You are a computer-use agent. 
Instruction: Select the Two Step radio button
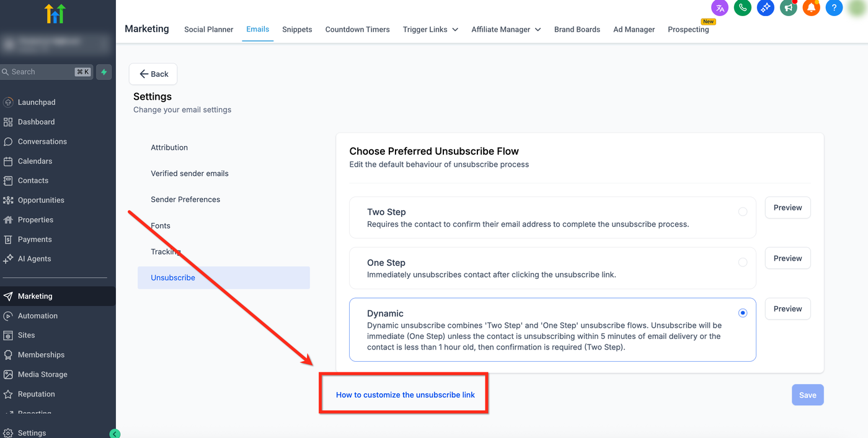pos(743,212)
